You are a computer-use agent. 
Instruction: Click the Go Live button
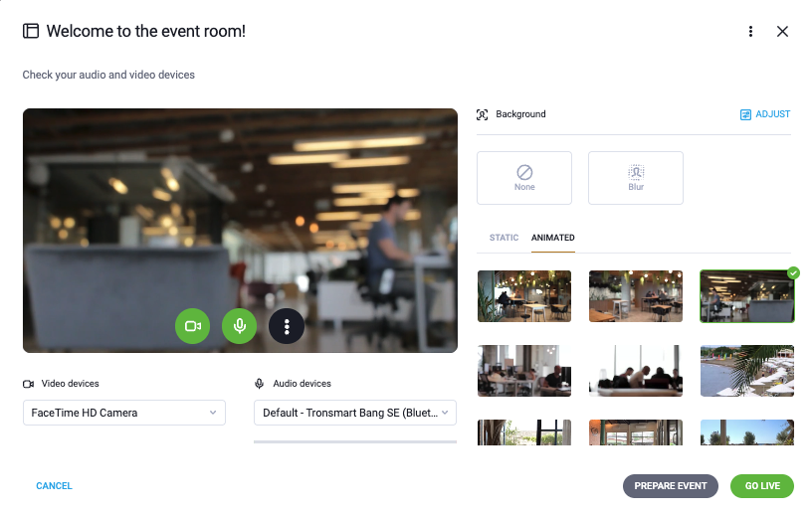762,486
